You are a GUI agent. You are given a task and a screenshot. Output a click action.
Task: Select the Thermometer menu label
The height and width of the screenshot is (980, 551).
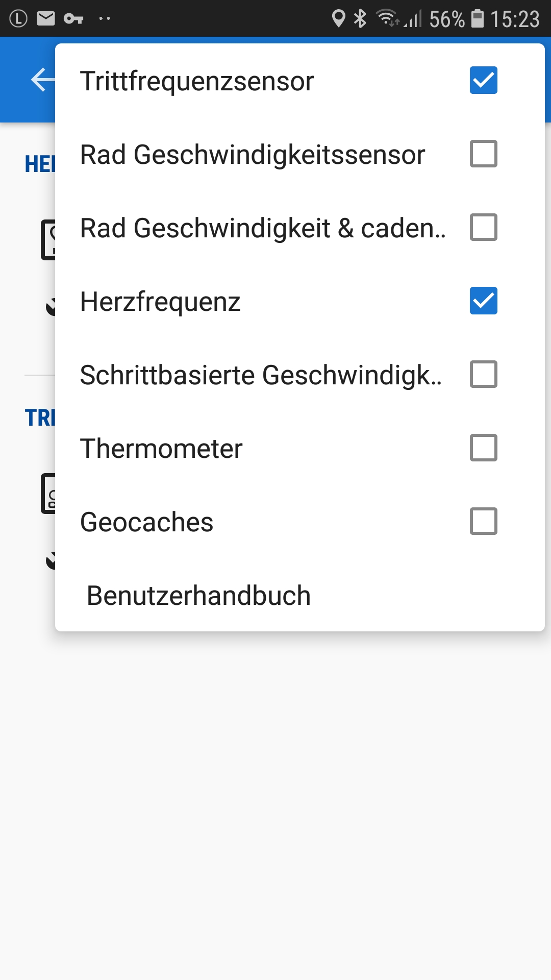161,449
